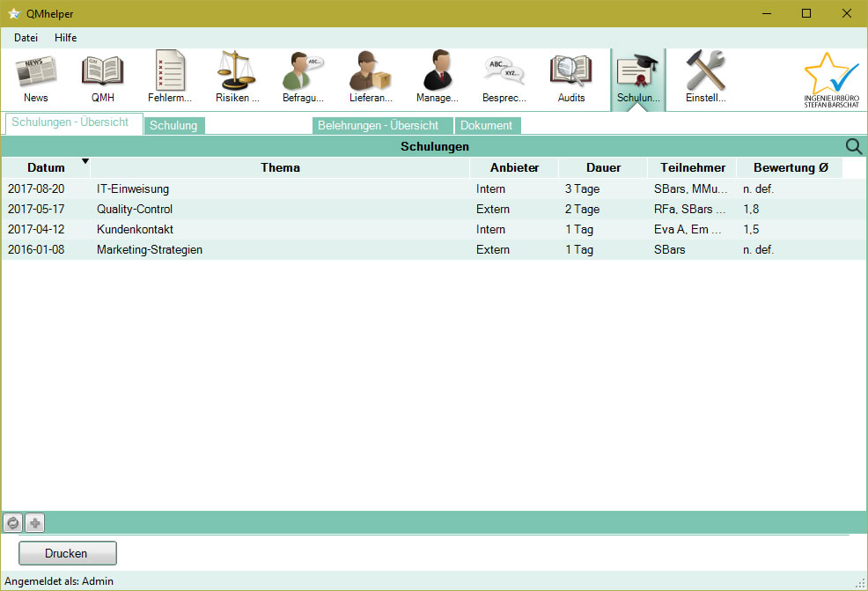Image resolution: width=868 pixels, height=591 pixels.
Task: Switch to the Dokument tab
Action: point(486,125)
